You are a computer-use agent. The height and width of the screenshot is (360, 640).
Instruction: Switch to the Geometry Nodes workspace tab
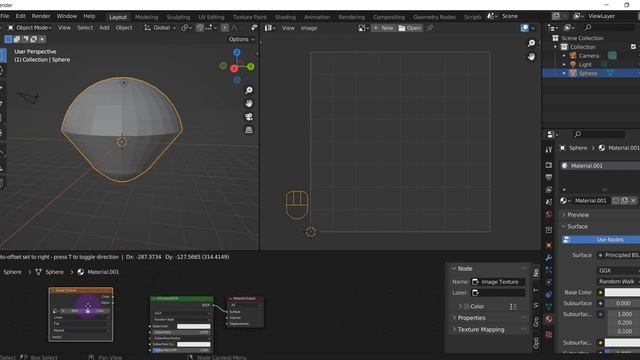click(x=434, y=17)
